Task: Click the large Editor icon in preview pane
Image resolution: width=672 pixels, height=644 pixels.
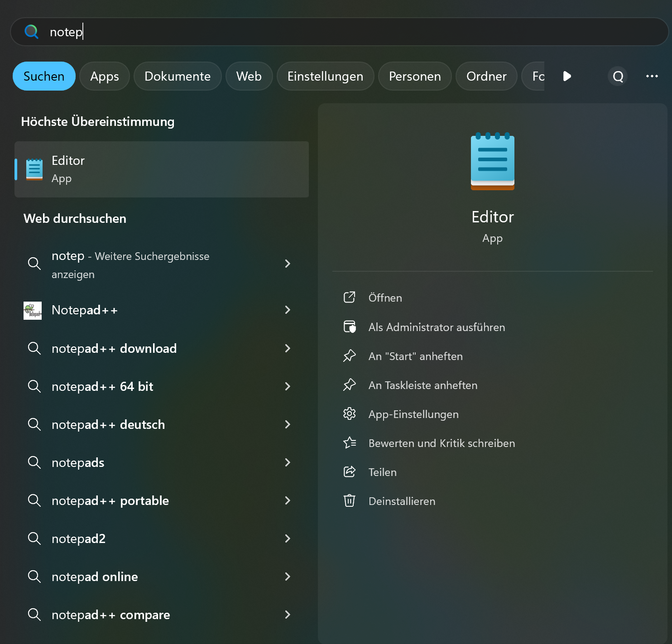Action: pyautogui.click(x=493, y=161)
